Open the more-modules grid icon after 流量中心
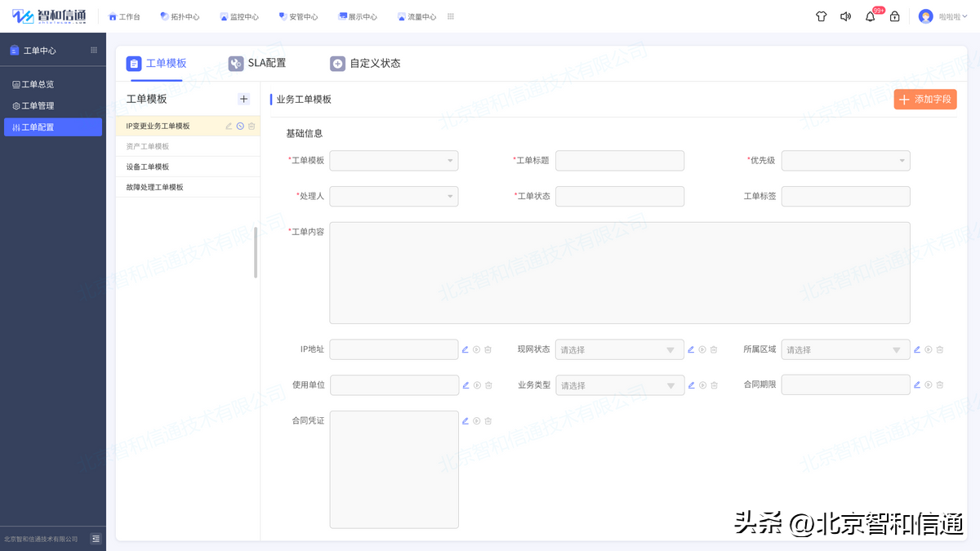This screenshot has height=551, width=980. coord(451,16)
